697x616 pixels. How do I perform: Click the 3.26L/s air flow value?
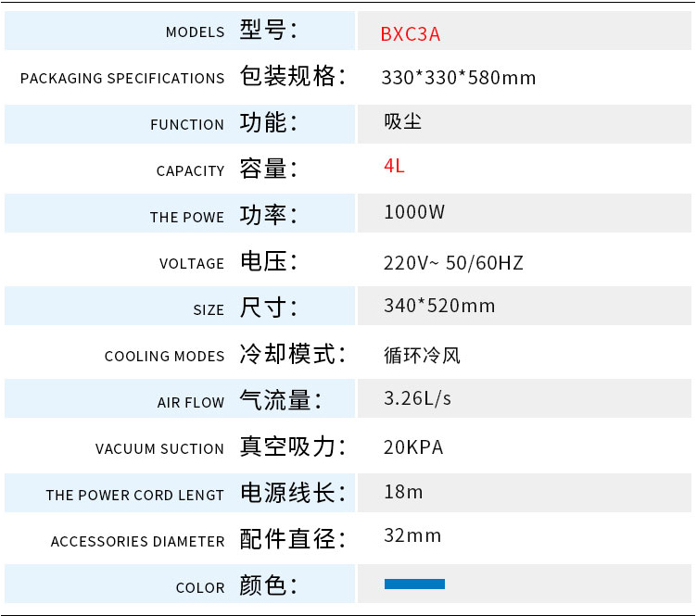pyautogui.click(x=417, y=398)
